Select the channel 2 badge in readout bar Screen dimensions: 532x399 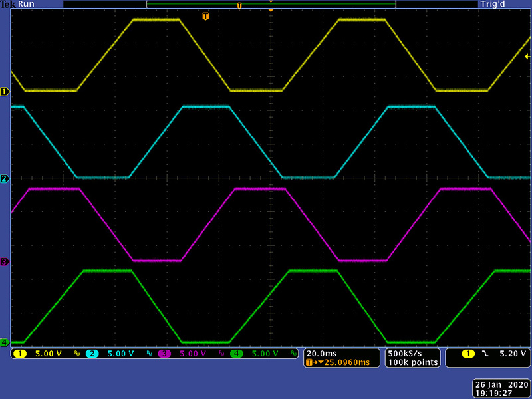92,354
